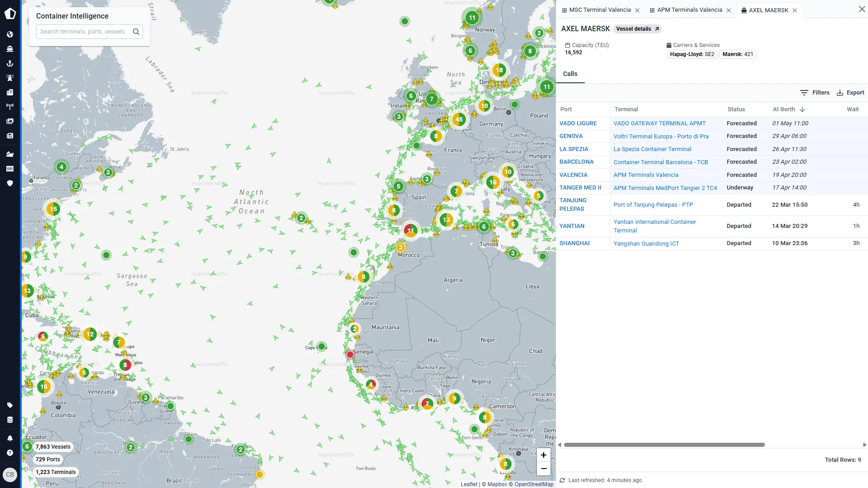Open the Leaflet attribution link
The width and height of the screenshot is (868, 488).
tap(469, 484)
